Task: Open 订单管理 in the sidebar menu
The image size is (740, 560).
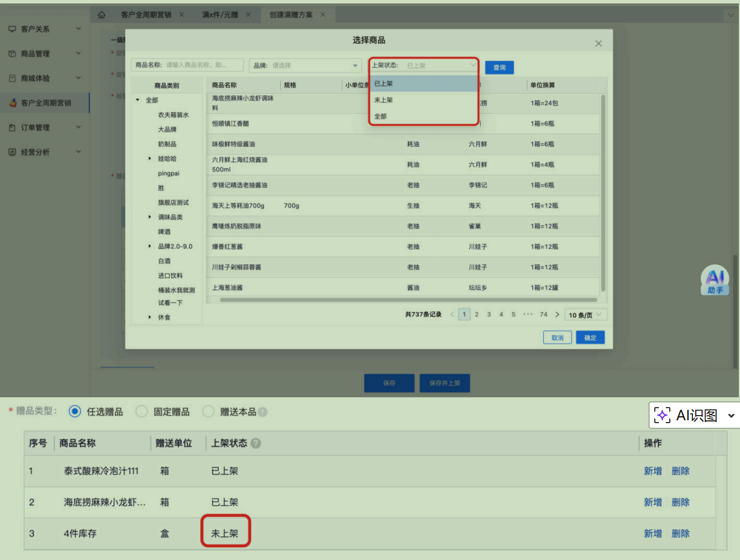Action: coord(36,128)
